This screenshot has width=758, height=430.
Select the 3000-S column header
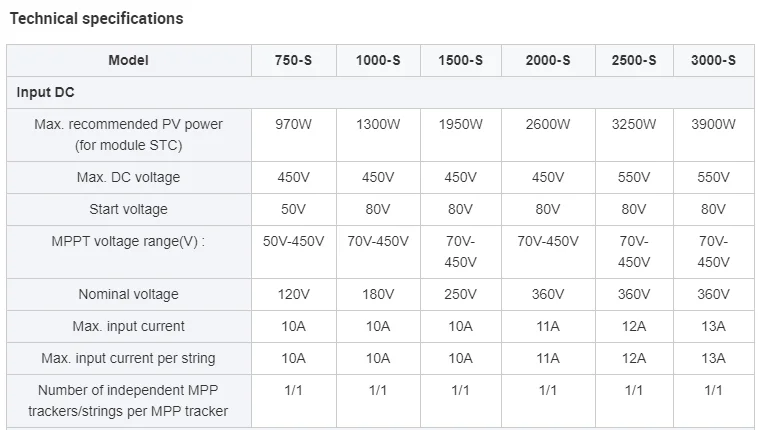pos(713,60)
